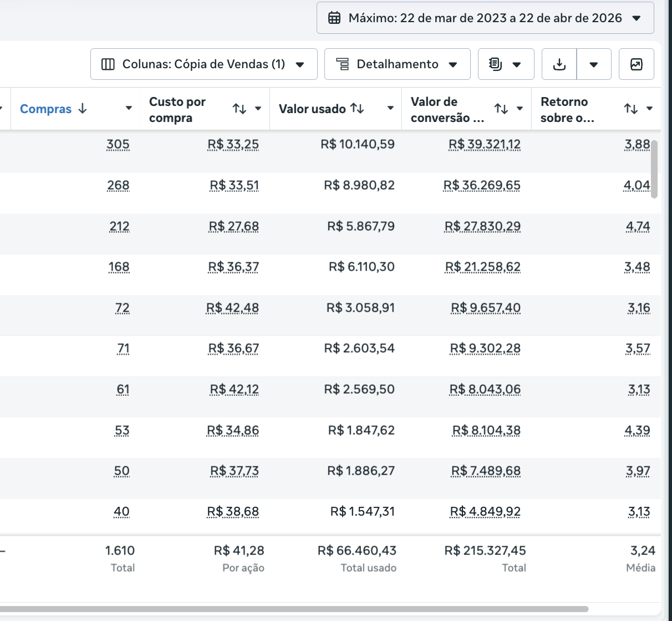Click the vertical table scrollbar

pos(654,169)
